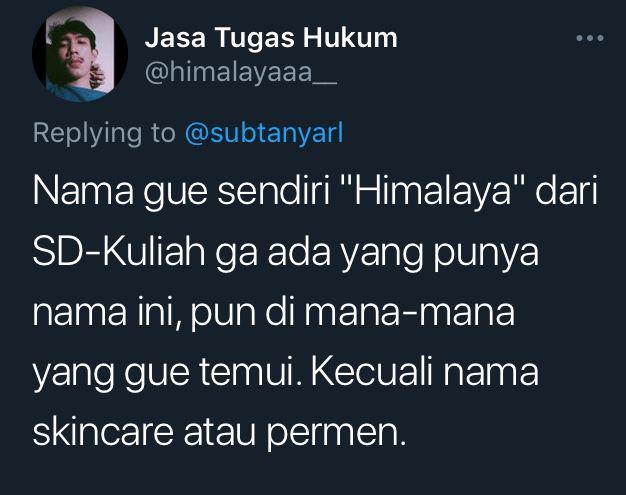The image size is (626, 495).
Task: Click the word 'Nama' starting the tweet
Action: click(83, 192)
